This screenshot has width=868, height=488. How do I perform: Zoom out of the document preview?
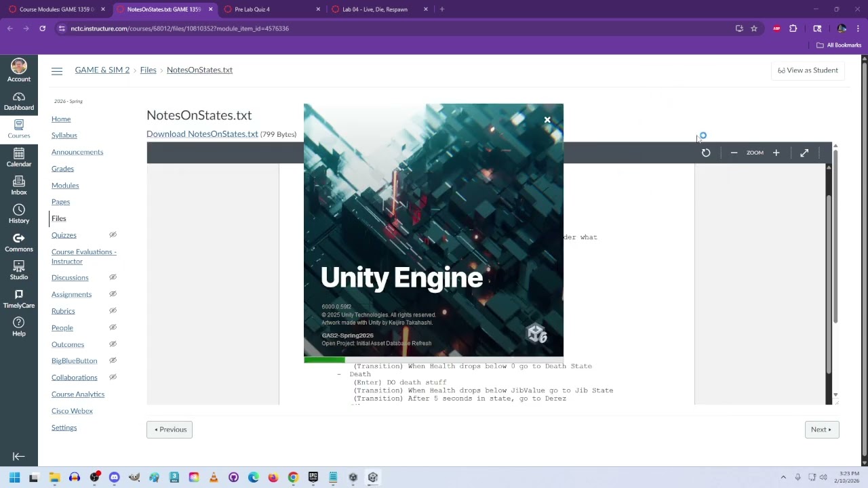pos(734,152)
